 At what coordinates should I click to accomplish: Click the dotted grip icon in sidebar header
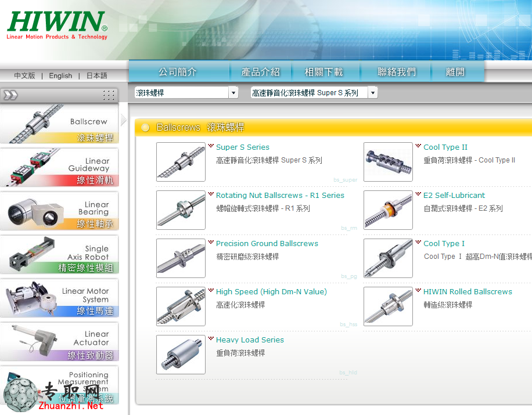pos(109,95)
